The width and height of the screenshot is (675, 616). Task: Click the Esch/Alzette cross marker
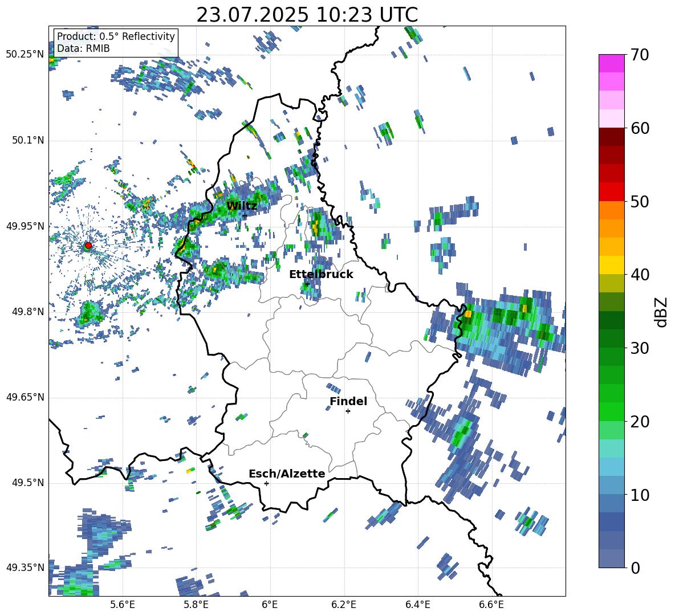coord(266,483)
